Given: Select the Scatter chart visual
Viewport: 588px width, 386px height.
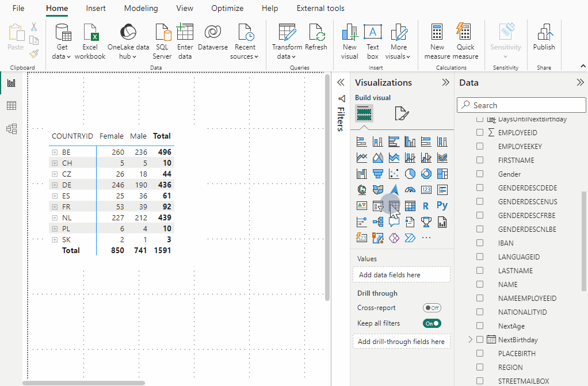Looking at the screenshot, I should coord(394,174).
